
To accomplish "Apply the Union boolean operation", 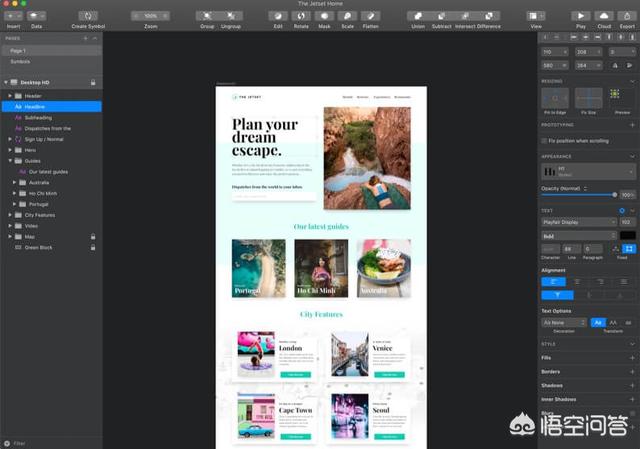I will pyautogui.click(x=418, y=16).
